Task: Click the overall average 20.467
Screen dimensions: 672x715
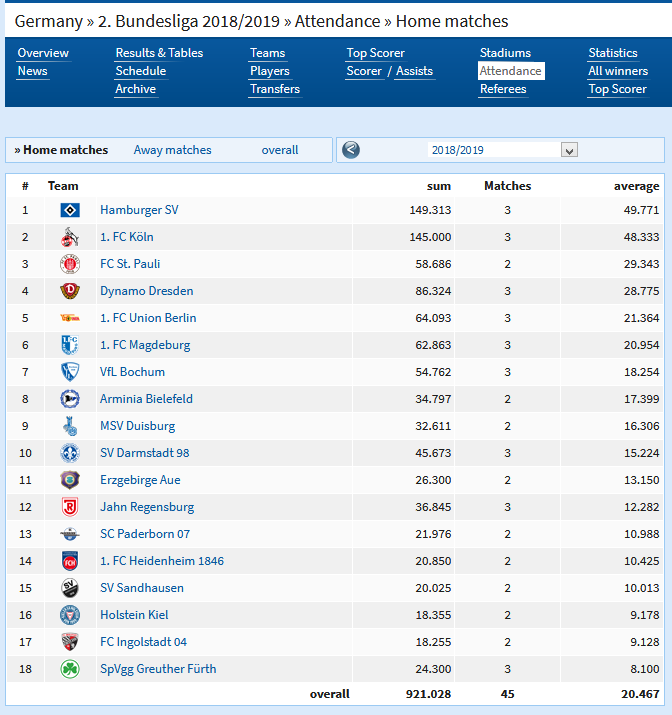Action: coord(640,694)
